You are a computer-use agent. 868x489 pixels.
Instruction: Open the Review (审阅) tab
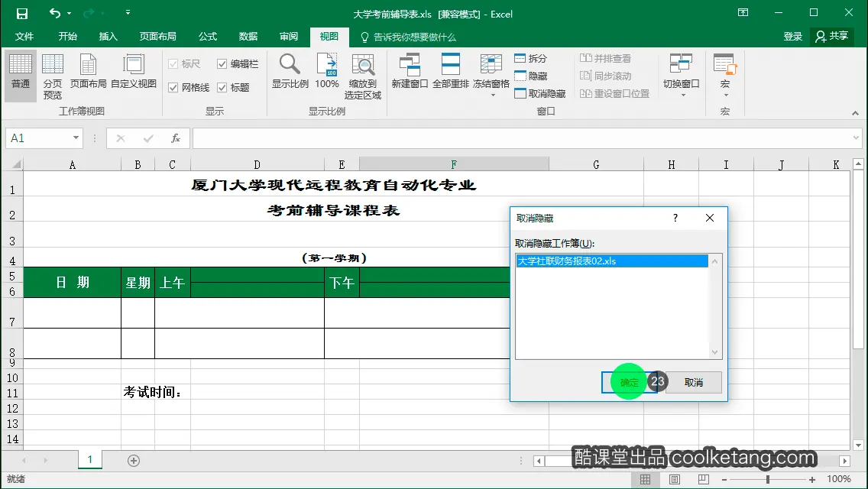tap(288, 37)
